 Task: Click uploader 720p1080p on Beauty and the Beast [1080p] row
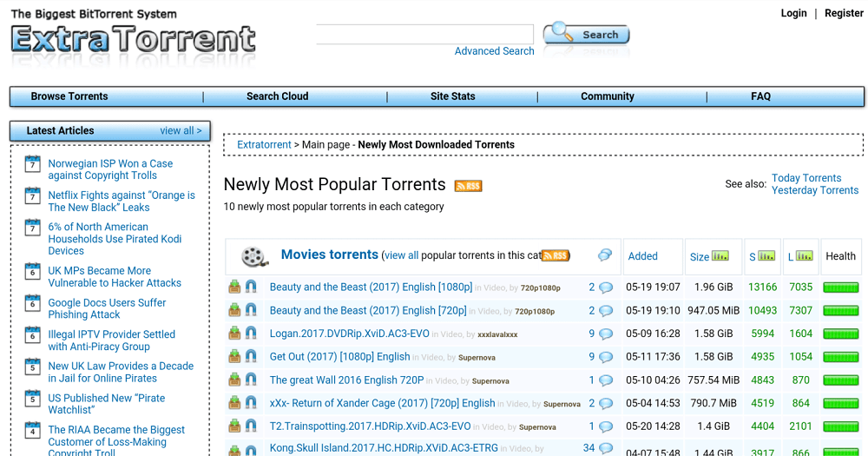pos(540,288)
